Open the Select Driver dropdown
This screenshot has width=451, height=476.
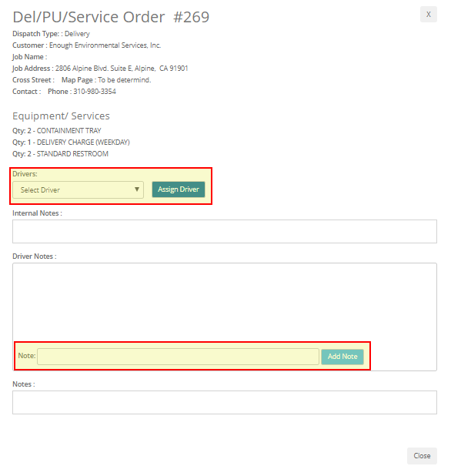[x=78, y=190]
